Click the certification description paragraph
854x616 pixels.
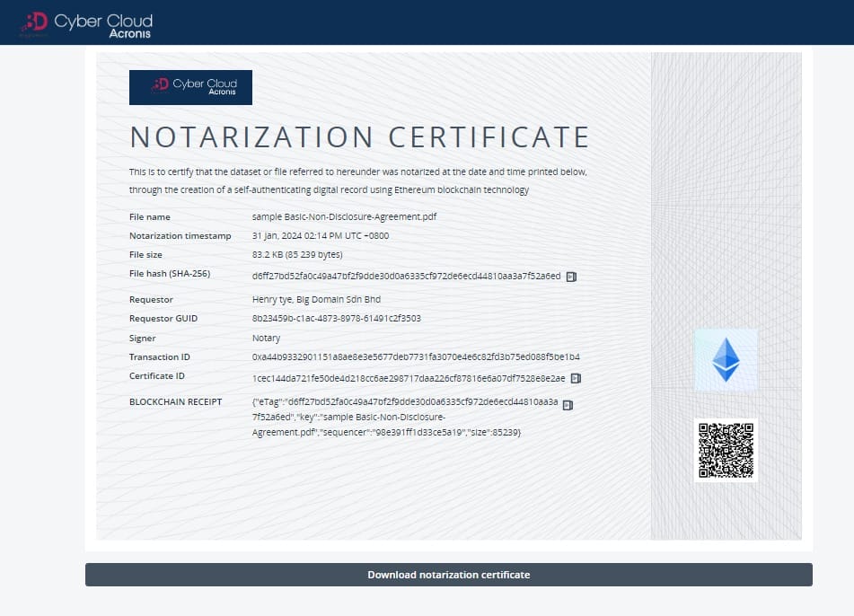[x=358, y=180]
